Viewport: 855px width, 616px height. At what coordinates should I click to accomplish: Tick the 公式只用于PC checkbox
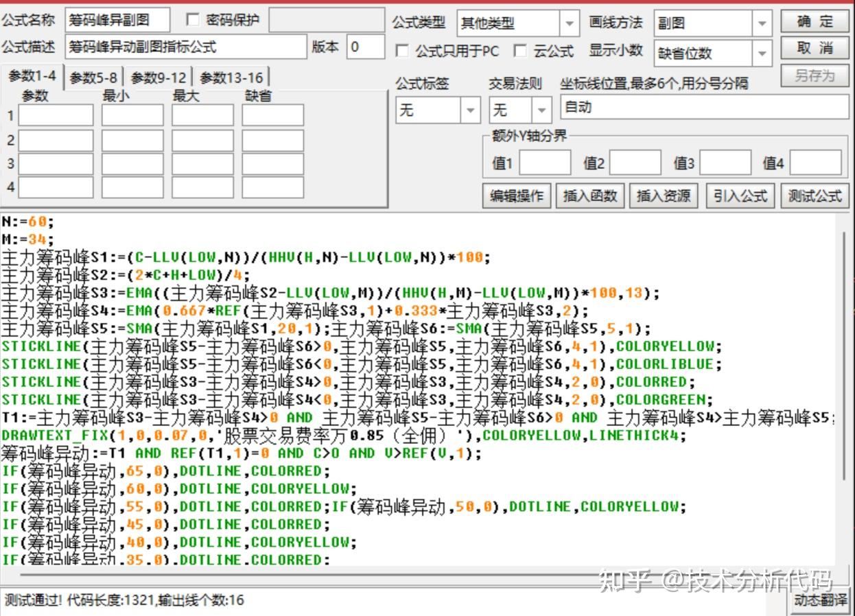pyautogui.click(x=402, y=51)
